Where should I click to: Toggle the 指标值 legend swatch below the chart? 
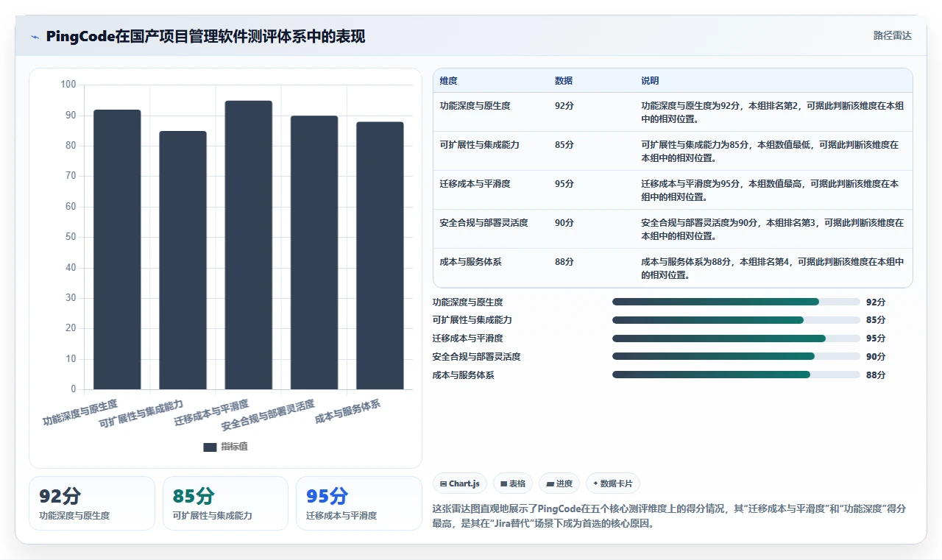click(x=210, y=447)
